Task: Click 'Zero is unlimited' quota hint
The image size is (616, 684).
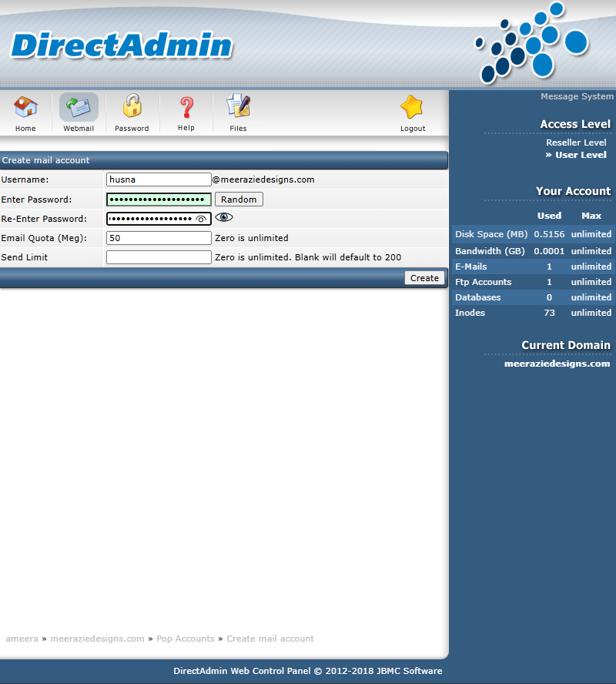Action: pyautogui.click(x=252, y=238)
